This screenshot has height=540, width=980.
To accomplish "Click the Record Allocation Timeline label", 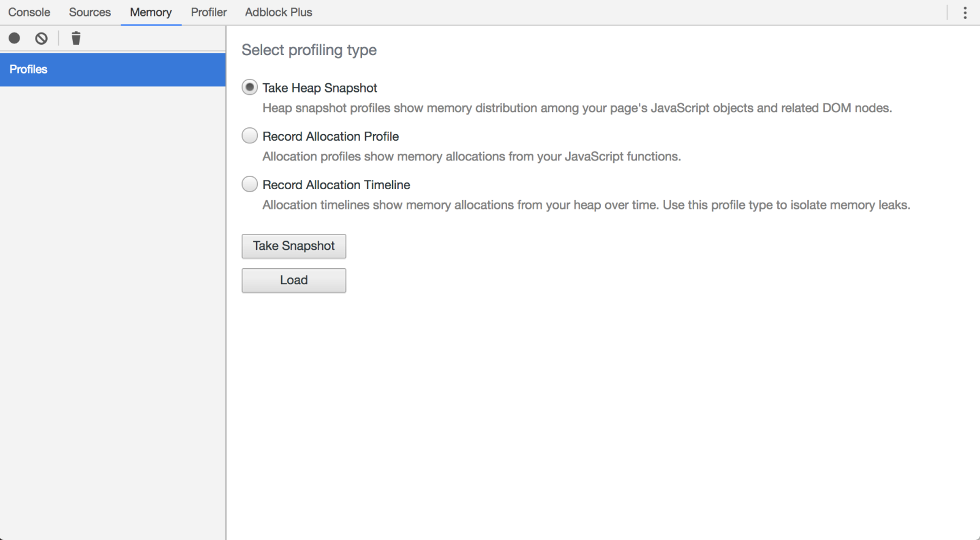I will click(x=336, y=184).
